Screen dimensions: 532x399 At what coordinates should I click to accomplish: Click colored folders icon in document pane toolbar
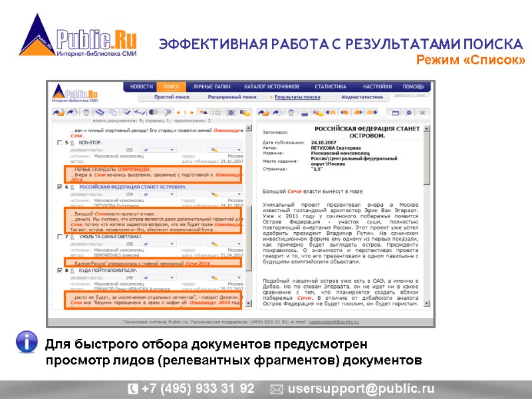[318, 112]
